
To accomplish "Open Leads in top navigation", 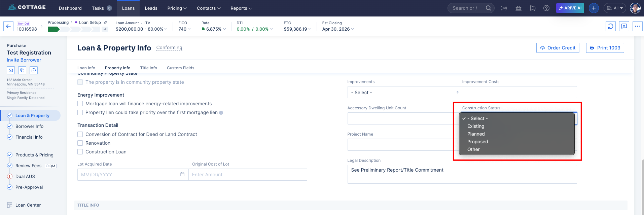I will (x=151, y=8).
